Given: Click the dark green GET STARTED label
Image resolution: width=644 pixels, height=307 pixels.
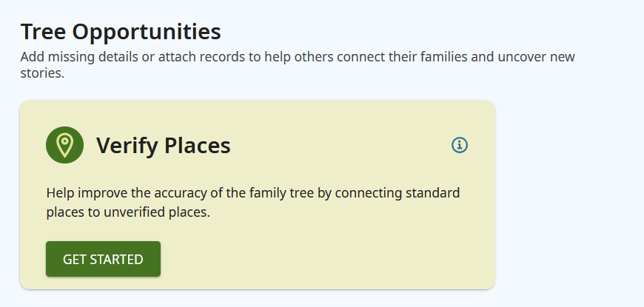Looking at the screenshot, I should [103, 260].
